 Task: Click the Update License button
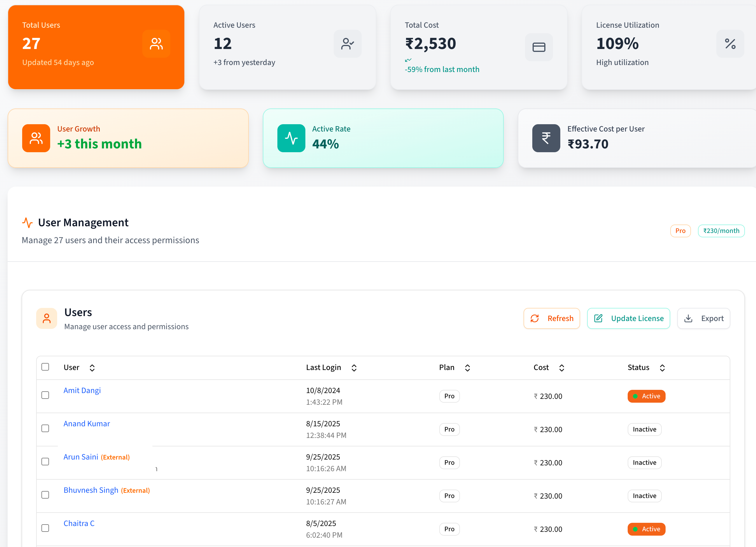coord(628,318)
